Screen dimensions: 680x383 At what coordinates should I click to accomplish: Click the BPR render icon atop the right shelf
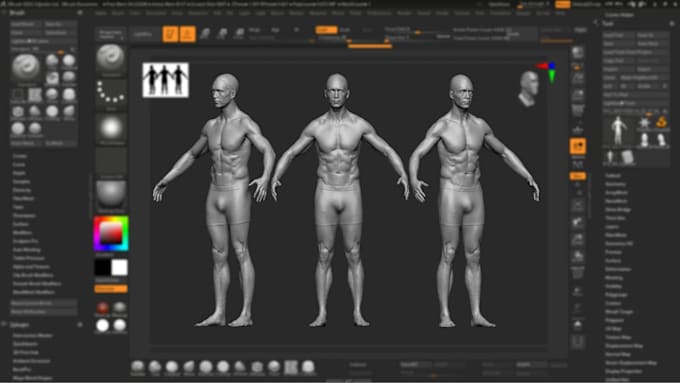pyautogui.click(x=578, y=53)
